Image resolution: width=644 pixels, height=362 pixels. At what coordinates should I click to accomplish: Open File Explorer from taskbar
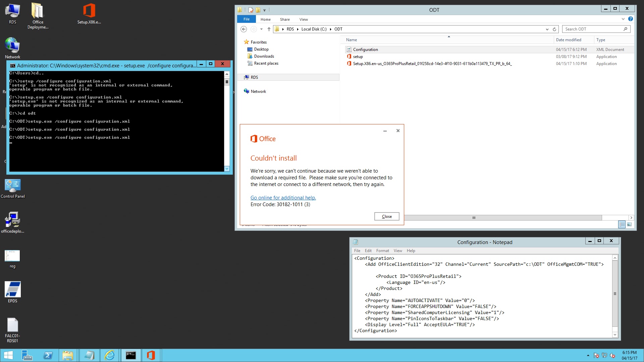(x=68, y=355)
